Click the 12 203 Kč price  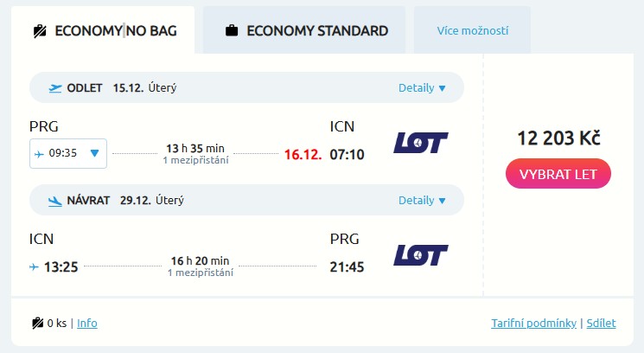pyautogui.click(x=558, y=138)
